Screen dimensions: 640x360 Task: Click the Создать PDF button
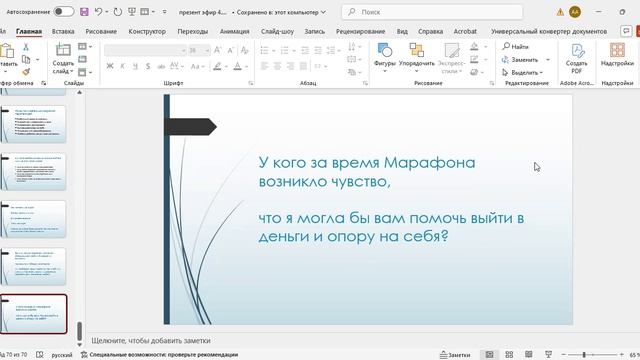click(x=576, y=59)
